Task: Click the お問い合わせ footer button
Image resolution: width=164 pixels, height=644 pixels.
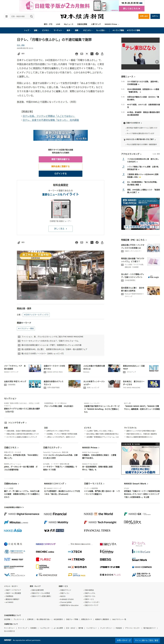Action: click(124, 640)
